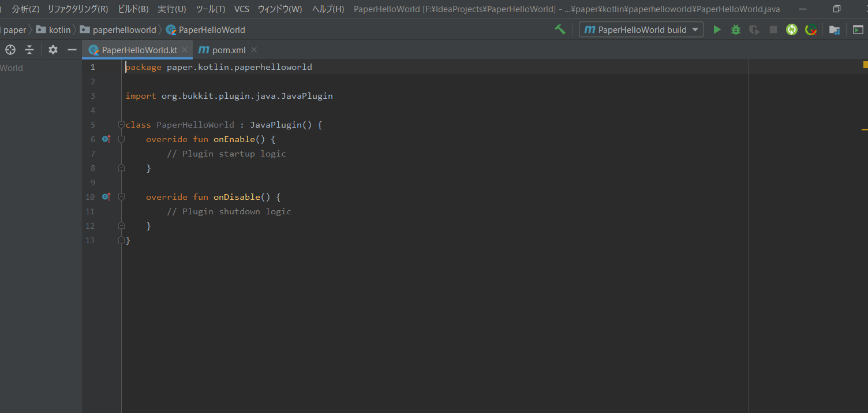868x413 pixels.
Task: Click the run anything window icon
Action: click(858, 29)
